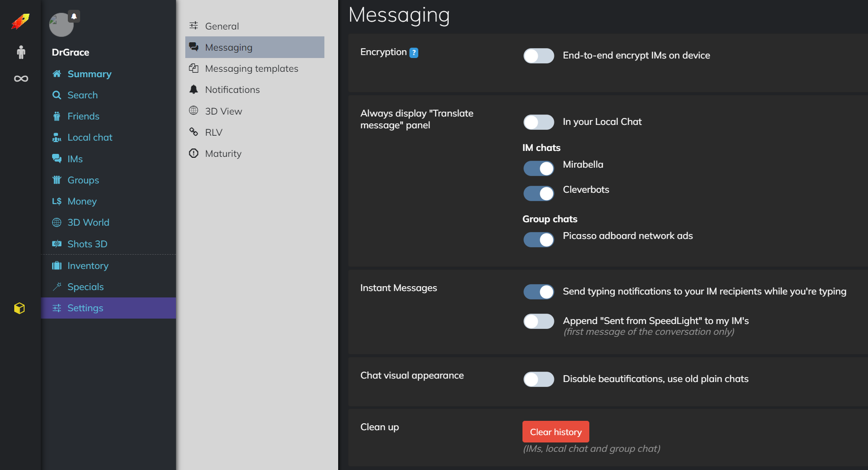The height and width of the screenshot is (470, 868).
Task: Disable send typing notifications toggle
Action: pos(539,292)
